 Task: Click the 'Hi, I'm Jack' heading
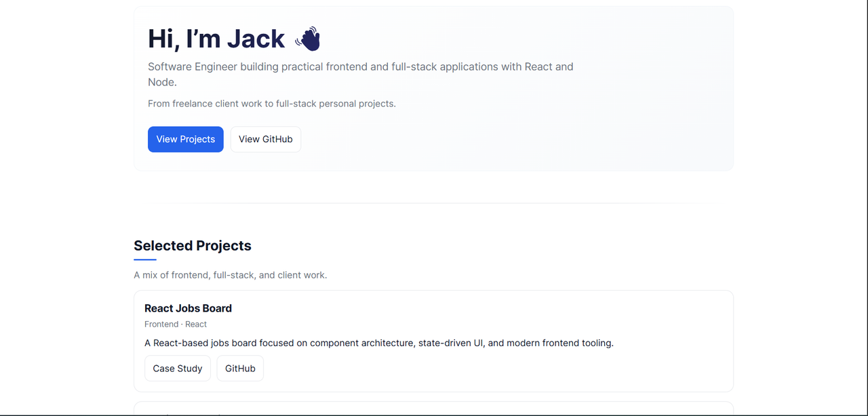(x=216, y=39)
